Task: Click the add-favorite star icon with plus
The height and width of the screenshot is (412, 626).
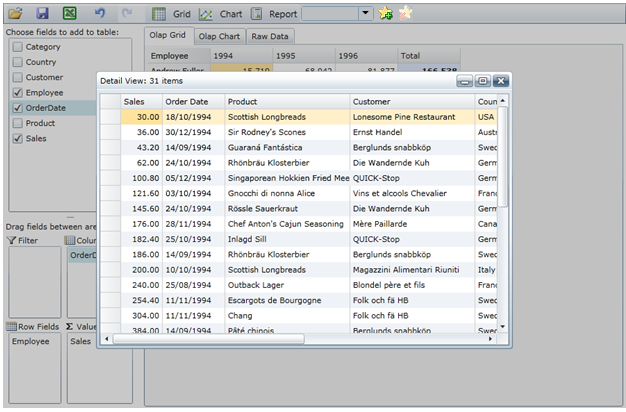Action: click(385, 14)
